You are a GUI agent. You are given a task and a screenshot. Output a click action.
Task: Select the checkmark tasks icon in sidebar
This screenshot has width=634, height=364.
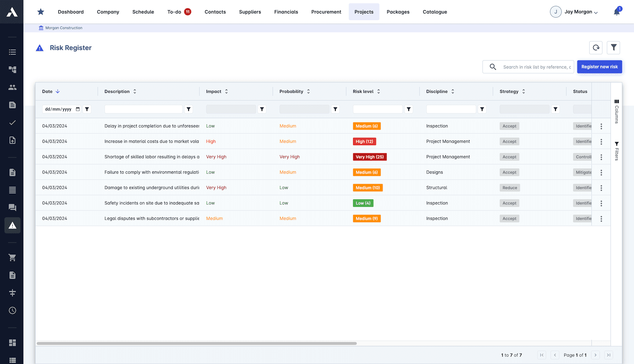[12, 123]
